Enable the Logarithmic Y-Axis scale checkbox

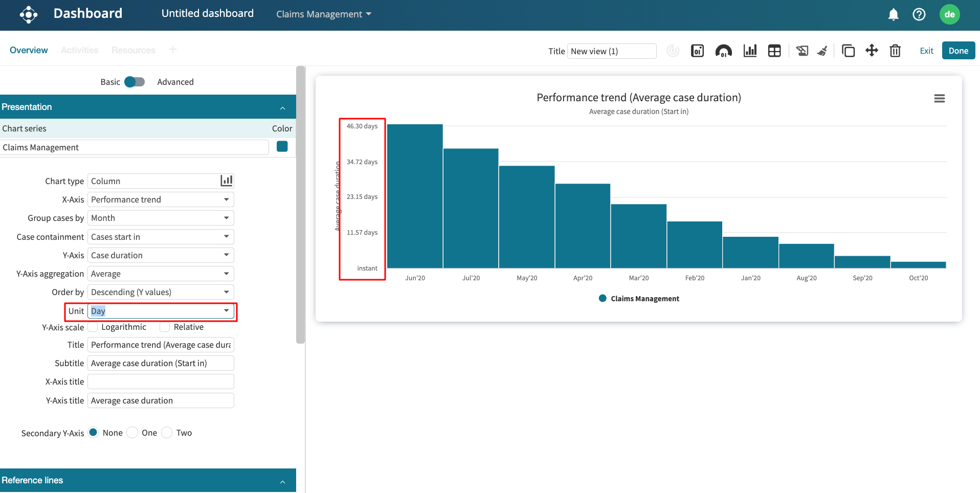(x=93, y=327)
